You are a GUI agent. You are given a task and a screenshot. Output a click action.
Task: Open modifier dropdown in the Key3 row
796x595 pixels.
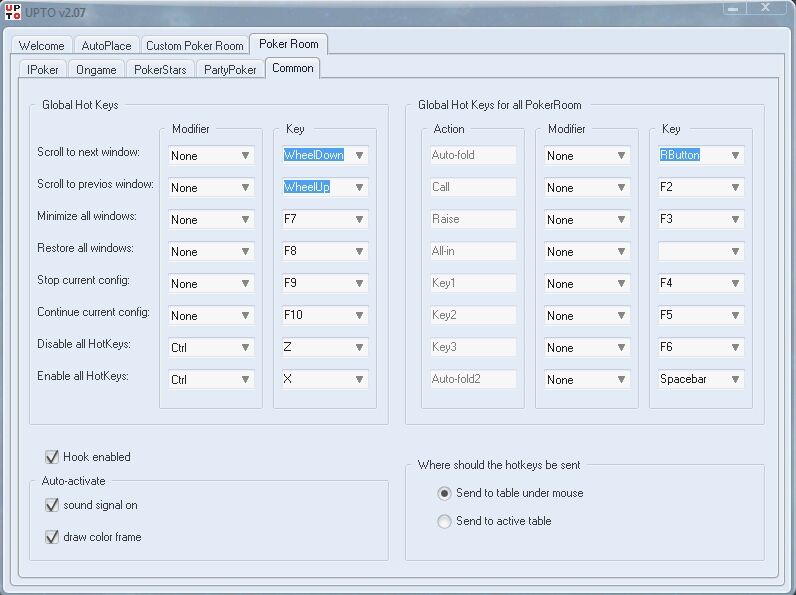pyautogui.click(x=587, y=347)
